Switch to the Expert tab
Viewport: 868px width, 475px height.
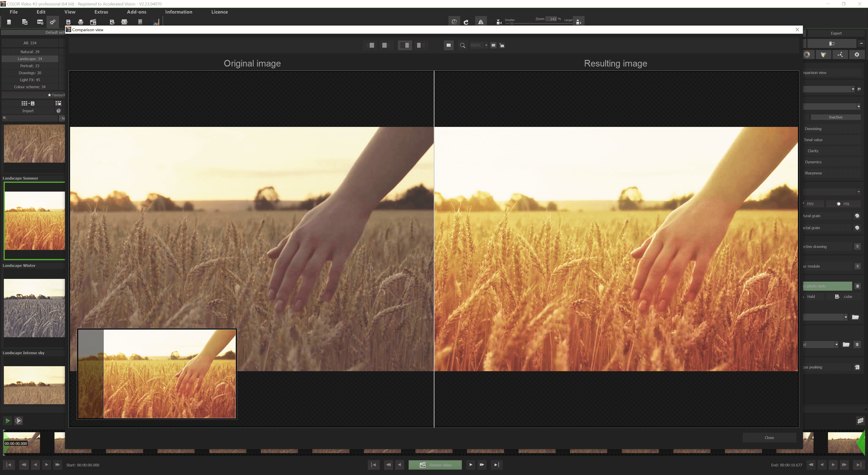coord(836,33)
